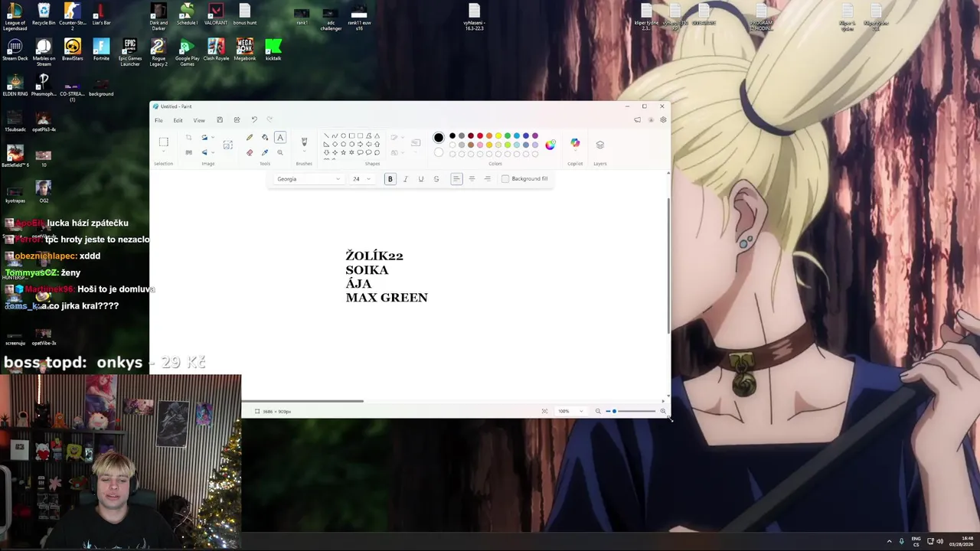Pick the yellow color swatch
The height and width of the screenshot is (551, 980).
coord(498,135)
